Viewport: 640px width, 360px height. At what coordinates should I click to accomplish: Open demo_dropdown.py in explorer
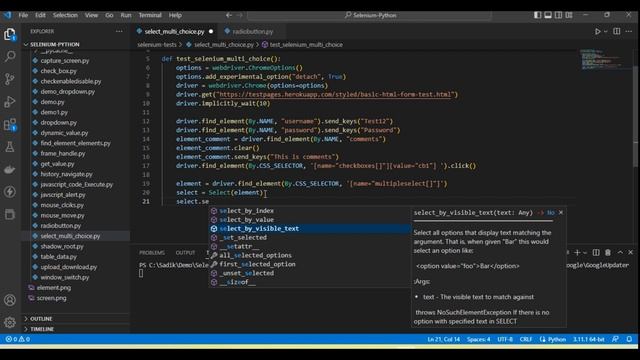(x=67, y=91)
